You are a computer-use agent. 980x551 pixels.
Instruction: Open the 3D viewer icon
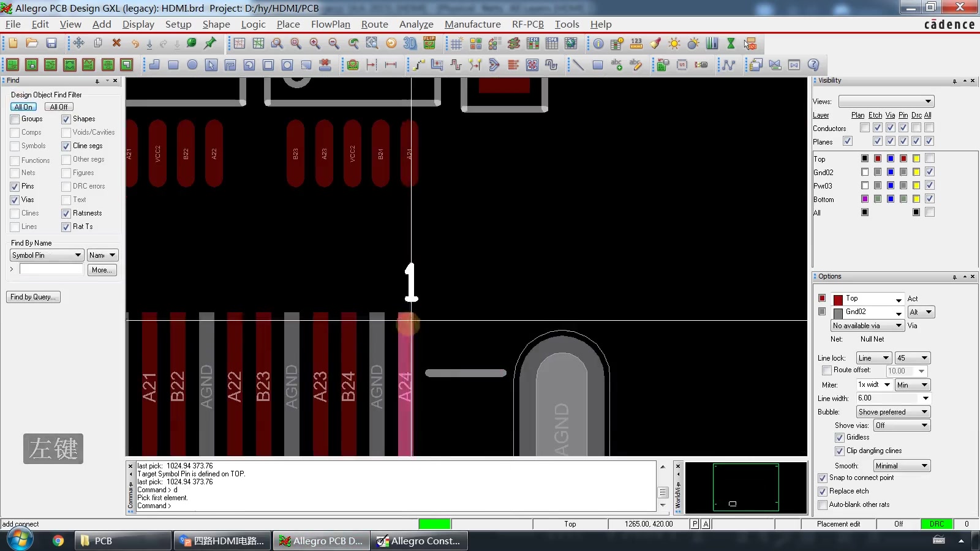[410, 43]
